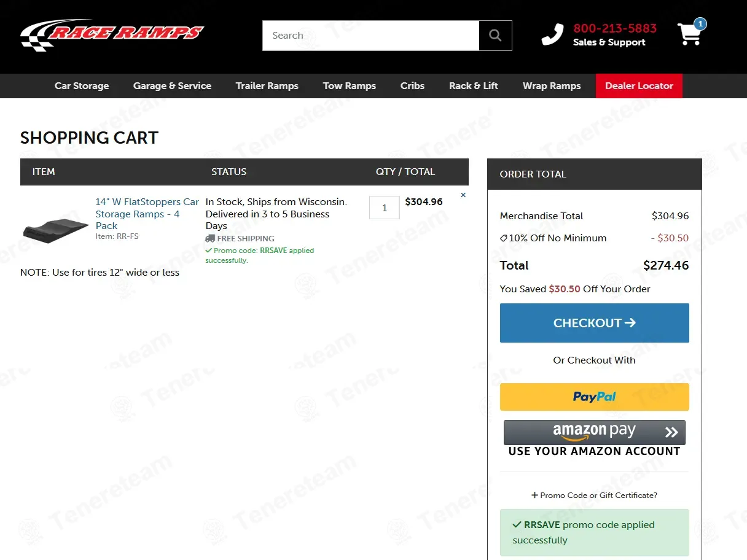
Task: Remove the FlatStoppers item with X
Action: [x=463, y=195]
